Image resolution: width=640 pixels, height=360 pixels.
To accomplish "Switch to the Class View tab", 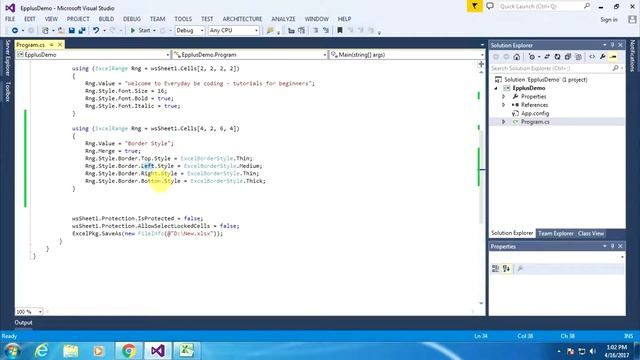I will [x=591, y=233].
